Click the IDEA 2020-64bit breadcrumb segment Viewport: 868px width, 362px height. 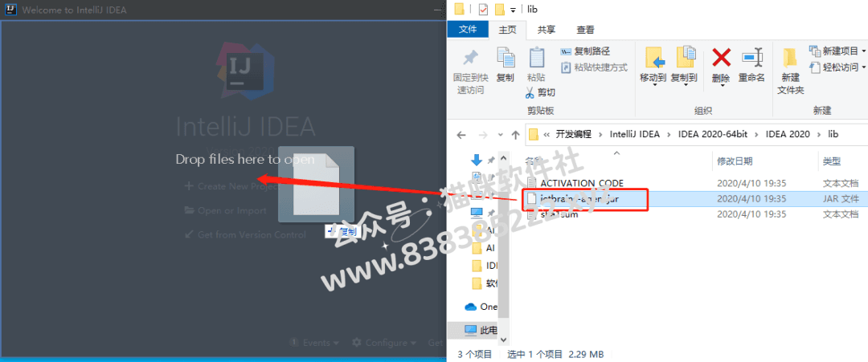(713, 134)
